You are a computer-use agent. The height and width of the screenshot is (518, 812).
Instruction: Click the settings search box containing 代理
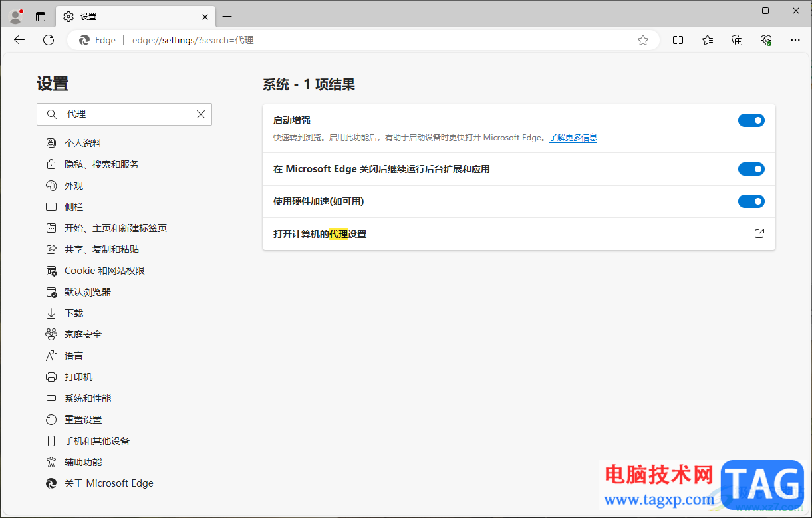click(124, 114)
